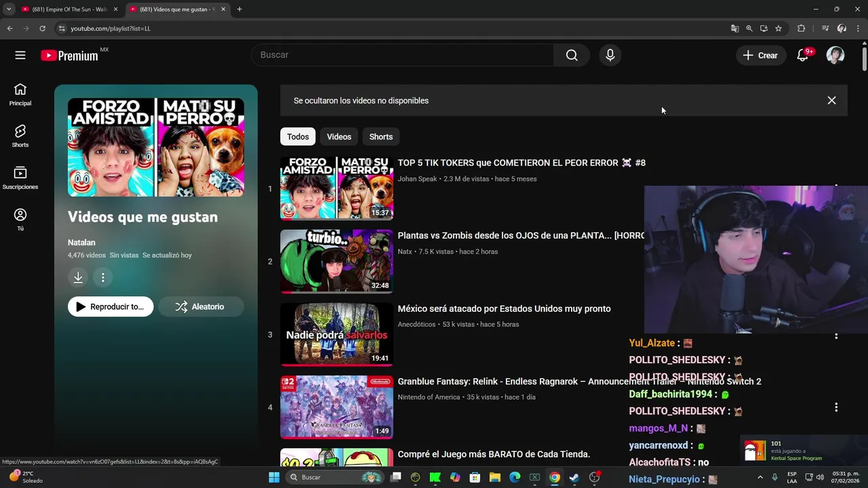Open Microsoft Edge from taskbar
Viewport: 868px width, 488px height.
tap(515, 477)
